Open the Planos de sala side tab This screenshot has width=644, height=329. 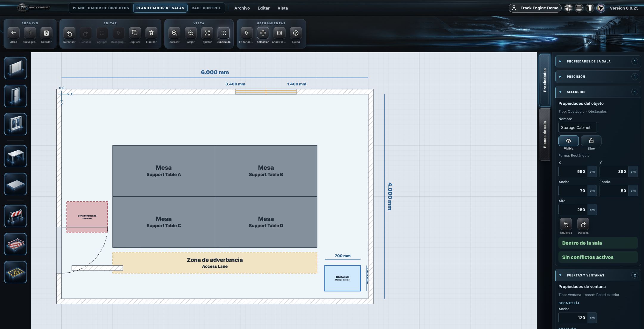click(x=545, y=135)
